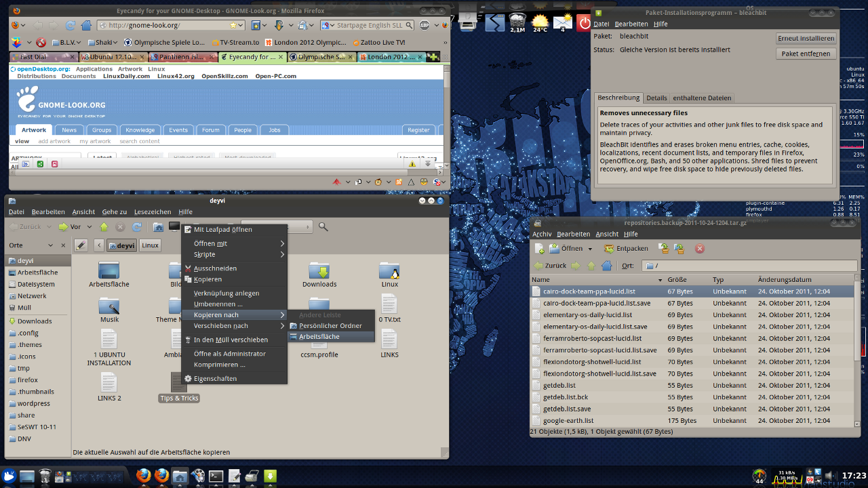Open the Downloads folder icon
Screen dimensions: 868x488
pos(319,271)
